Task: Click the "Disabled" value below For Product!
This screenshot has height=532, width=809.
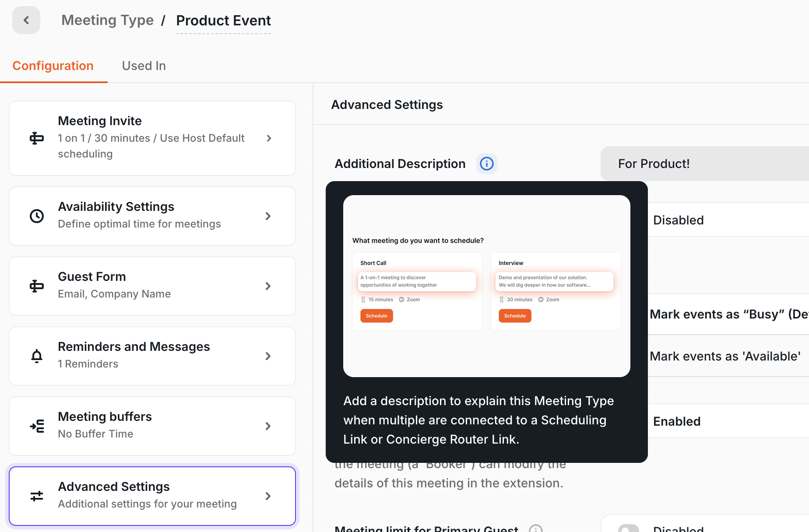Action: coord(678,220)
